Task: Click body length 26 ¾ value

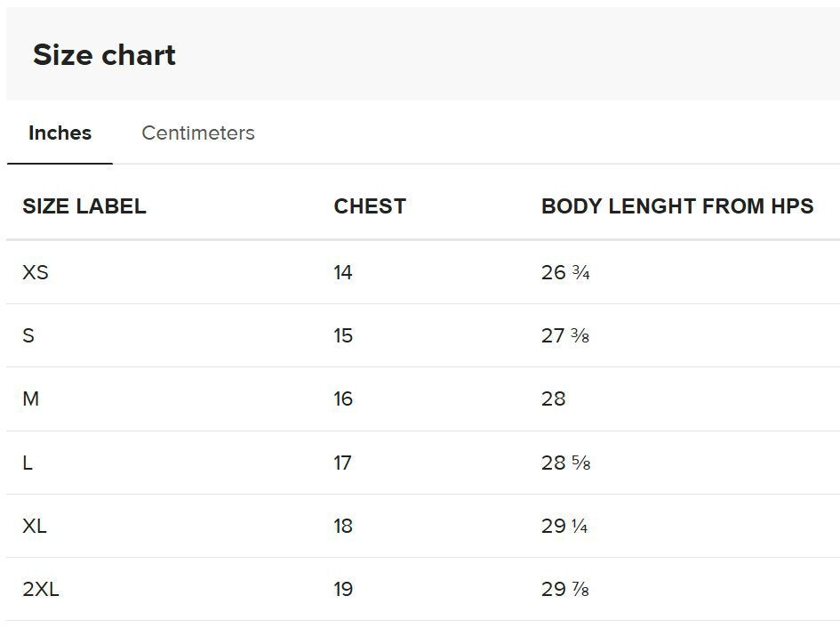Action: (565, 272)
